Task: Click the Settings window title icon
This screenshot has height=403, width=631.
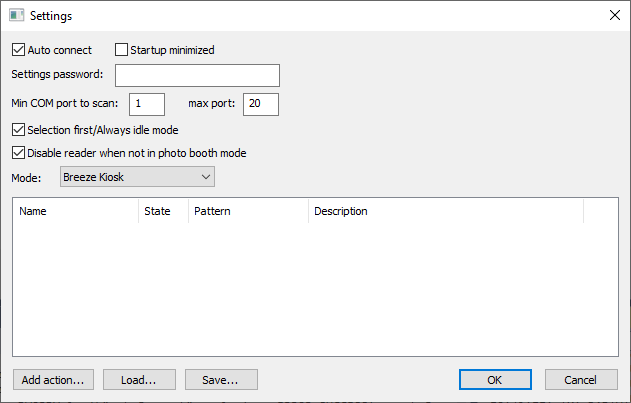Action: pos(16,16)
